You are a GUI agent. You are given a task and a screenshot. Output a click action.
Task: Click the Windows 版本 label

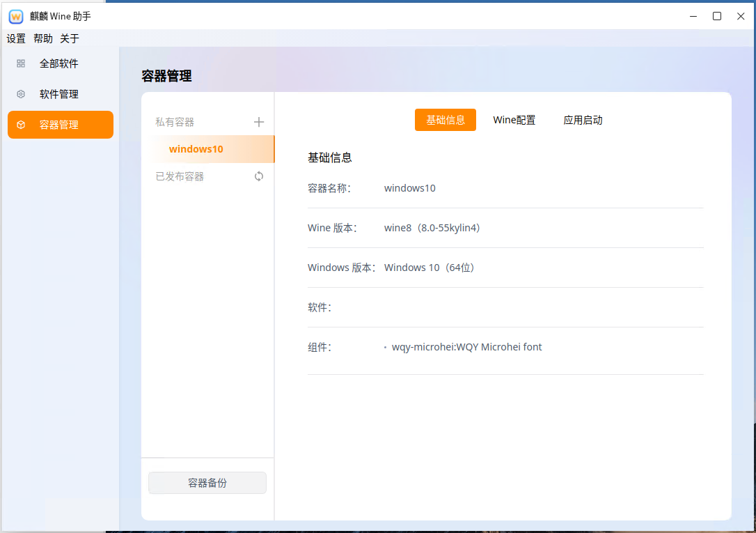(x=342, y=268)
